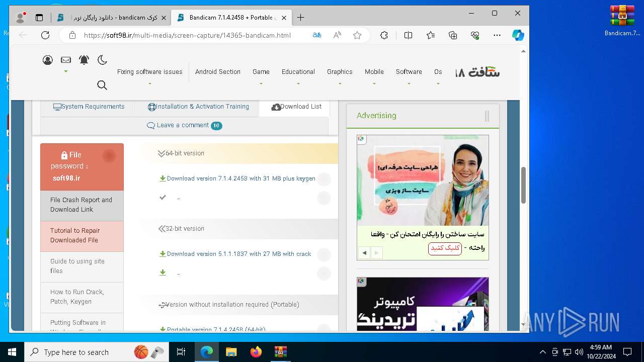Open site notifications bell icon

[x=84, y=60]
